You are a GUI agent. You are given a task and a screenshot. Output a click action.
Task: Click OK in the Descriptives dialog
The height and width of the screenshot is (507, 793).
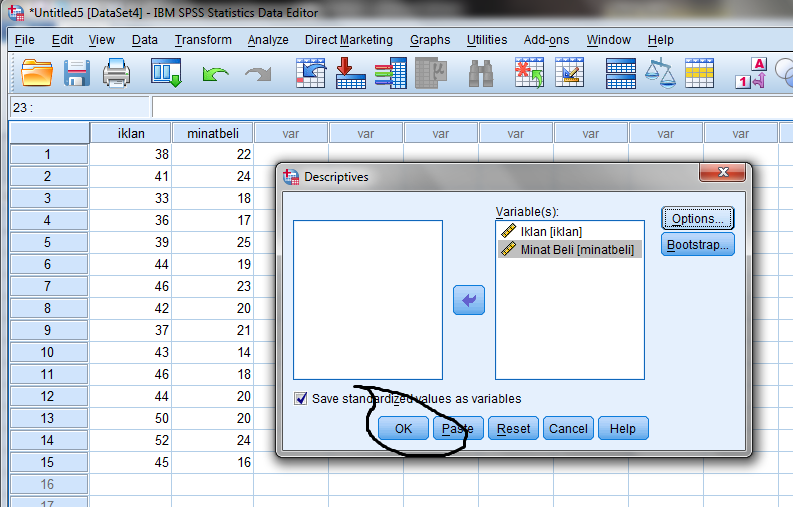(403, 429)
